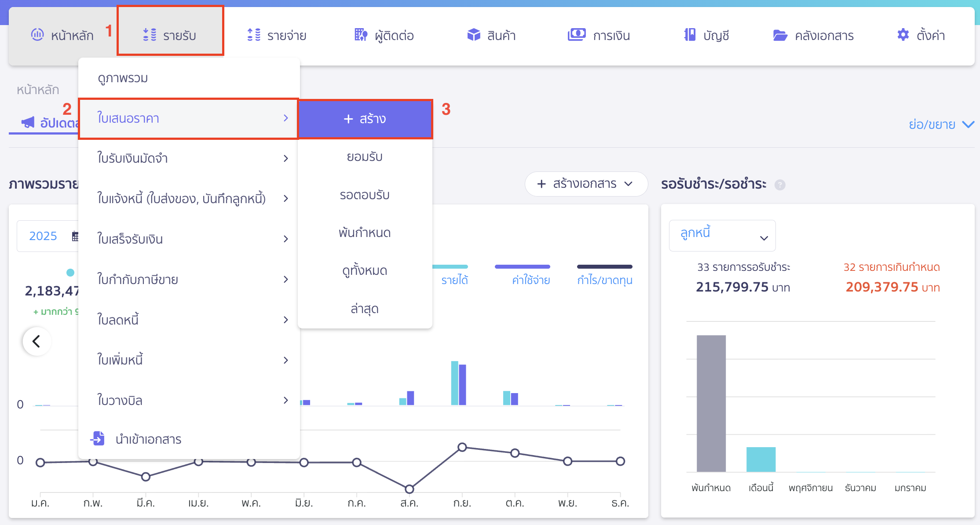Expand the สร้างเอกสาร dropdown
This screenshot has height=525, width=980.
click(x=586, y=184)
